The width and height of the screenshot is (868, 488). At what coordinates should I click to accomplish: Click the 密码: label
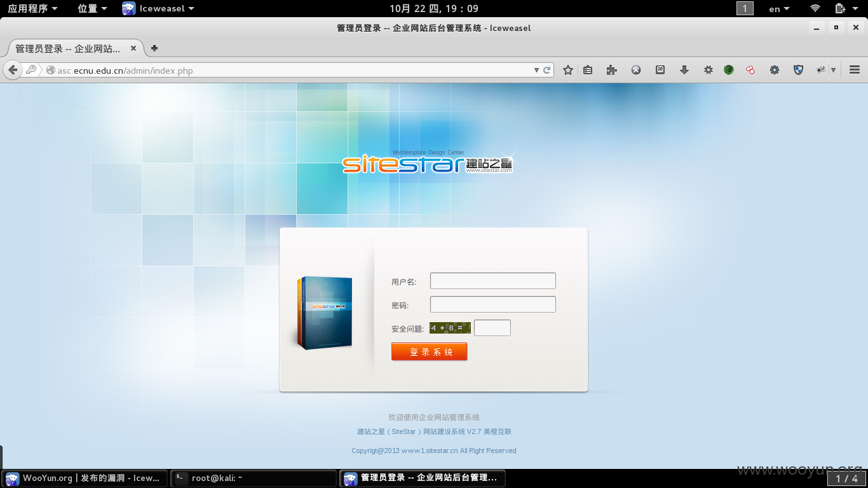[x=400, y=305]
